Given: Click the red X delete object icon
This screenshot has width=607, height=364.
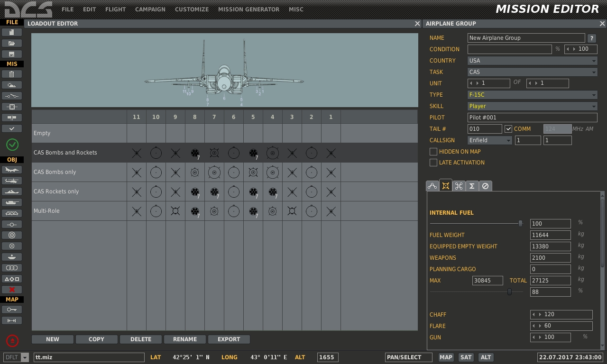Looking at the screenshot, I should pyautogui.click(x=12, y=290).
